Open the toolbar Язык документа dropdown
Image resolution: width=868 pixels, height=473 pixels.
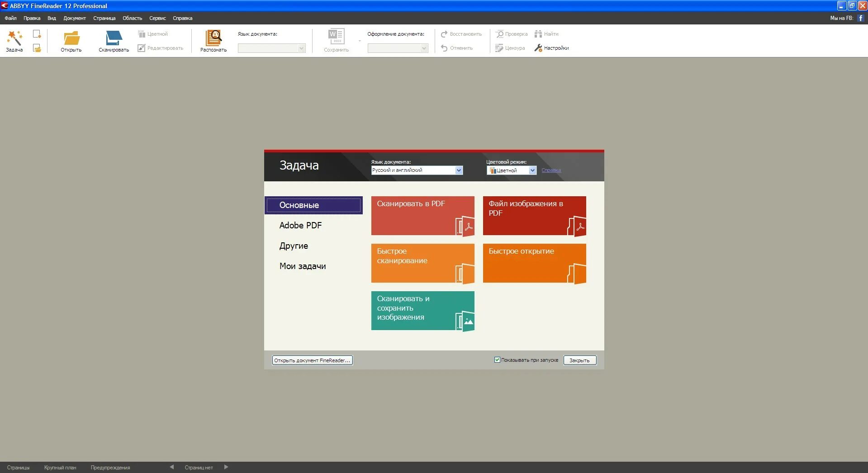tap(272, 48)
